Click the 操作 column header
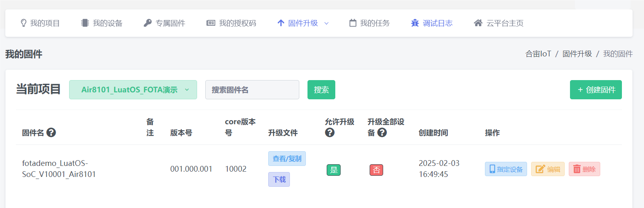The image size is (644, 208). tap(492, 133)
